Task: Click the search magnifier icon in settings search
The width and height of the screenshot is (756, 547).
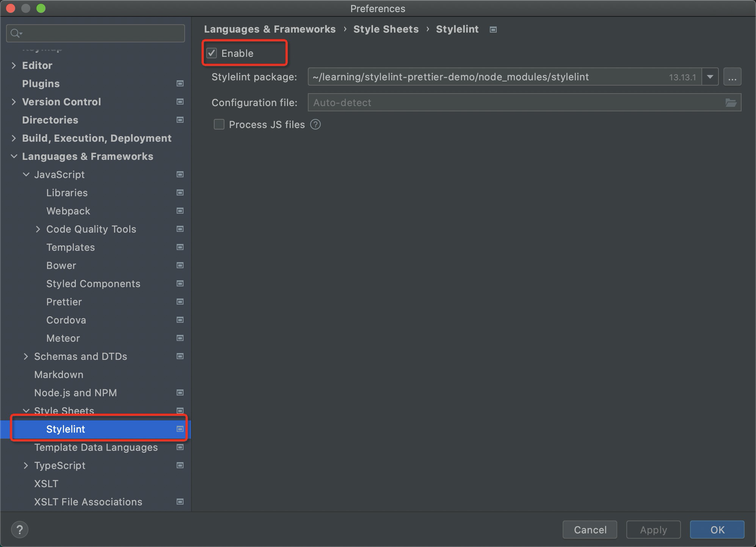Action: point(16,33)
